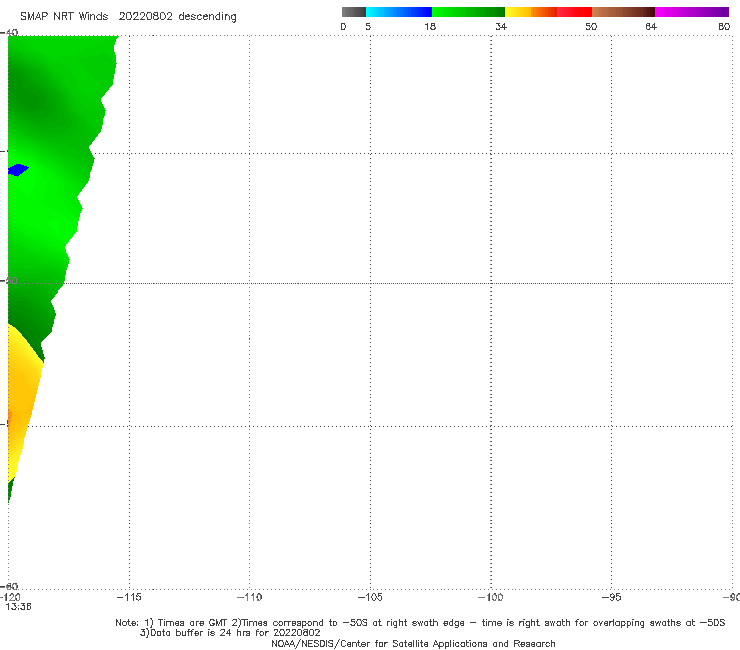Click the gray segment of the color bar
This screenshot has height=650, width=740.
354,12
